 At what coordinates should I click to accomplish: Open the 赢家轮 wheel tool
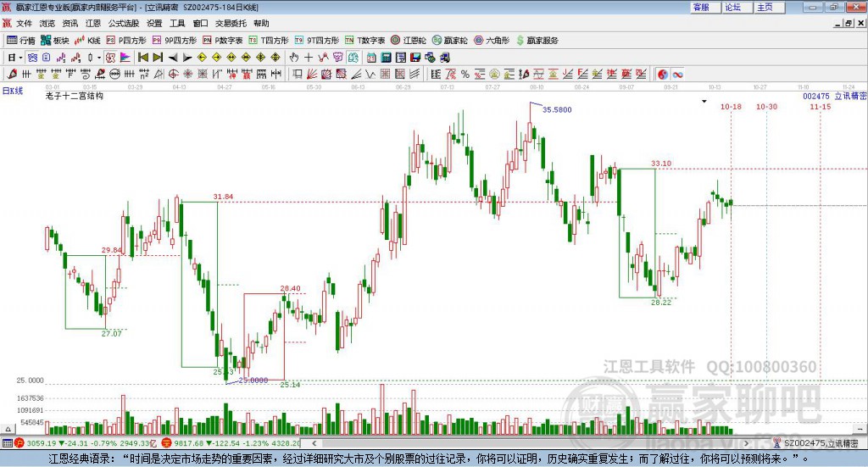pos(449,41)
